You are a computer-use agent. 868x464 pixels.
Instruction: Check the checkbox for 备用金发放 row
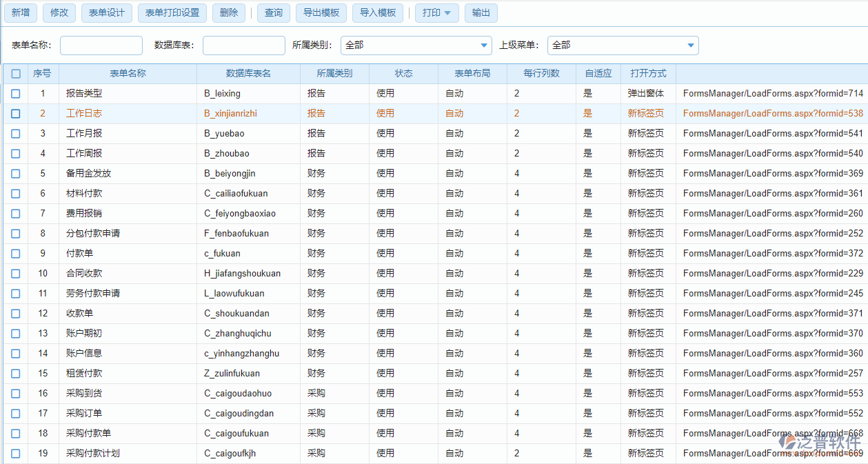tap(15, 173)
